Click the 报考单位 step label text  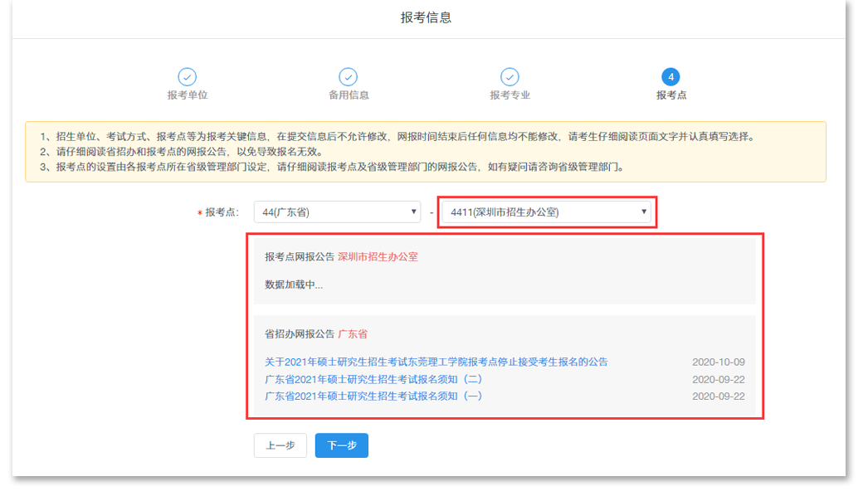point(187,95)
